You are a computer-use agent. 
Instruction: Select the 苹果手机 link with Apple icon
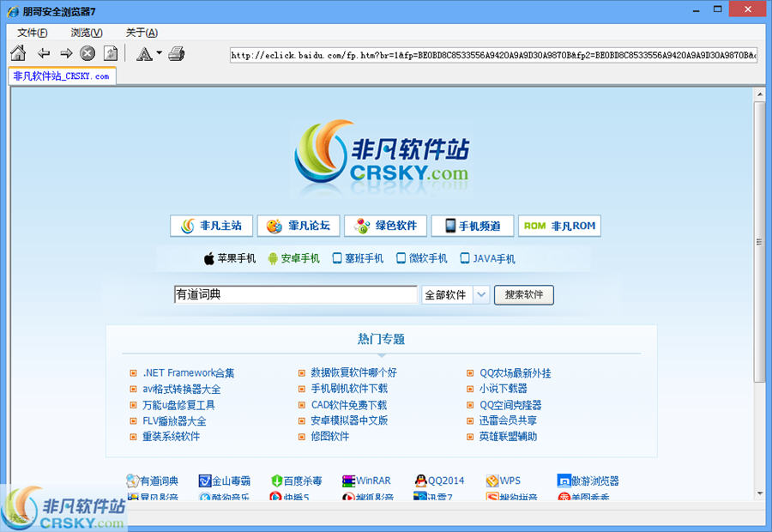click(x=230, y=258)
